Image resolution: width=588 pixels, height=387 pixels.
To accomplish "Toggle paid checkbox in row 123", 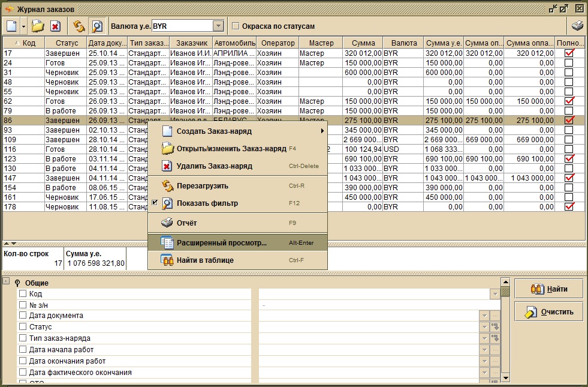I will click(569, 159).
